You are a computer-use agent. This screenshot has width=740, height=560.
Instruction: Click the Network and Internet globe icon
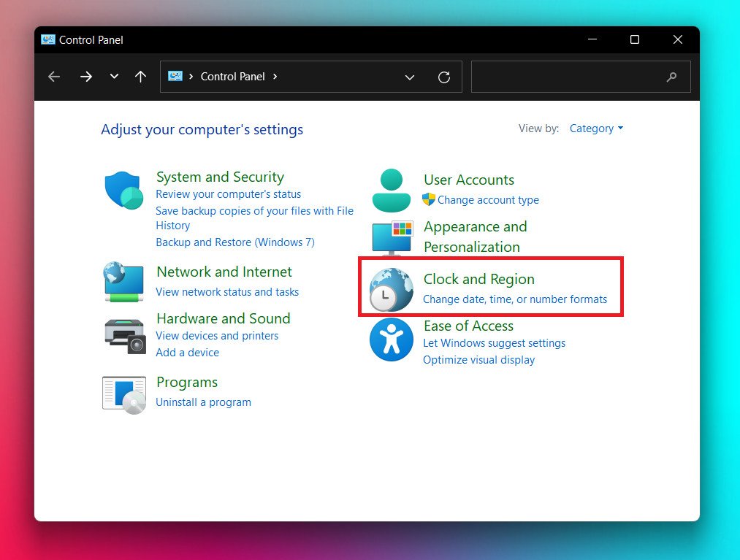click(123, 282)
